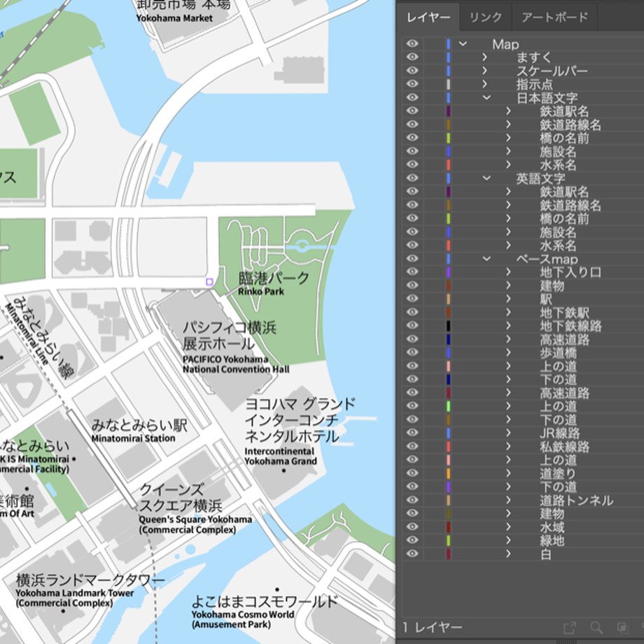This screenshot has height=644, width=644.
Task: Open the リンク tab
Action: pyautogui.click(x=486, y=17)
